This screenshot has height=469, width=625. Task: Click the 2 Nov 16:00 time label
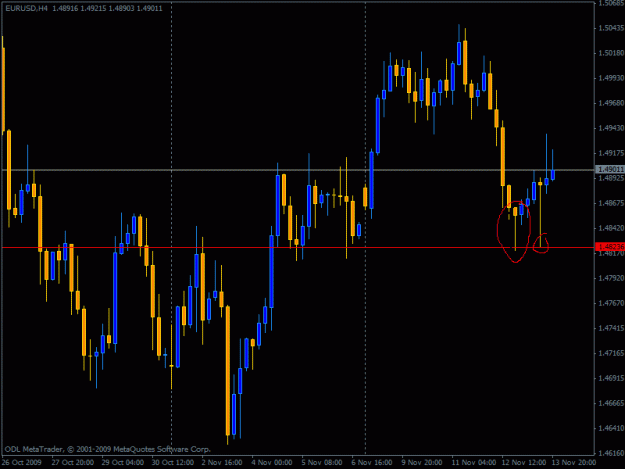coord(222,463)
